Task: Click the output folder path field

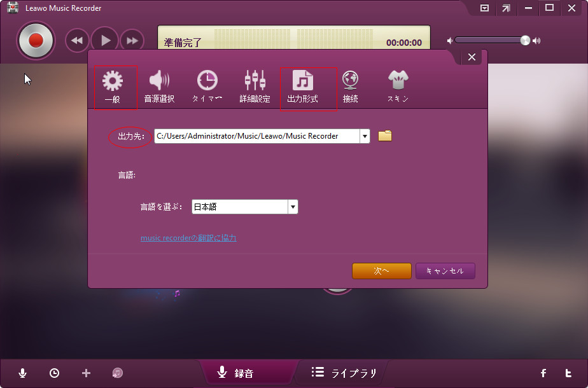Action: 257,136
